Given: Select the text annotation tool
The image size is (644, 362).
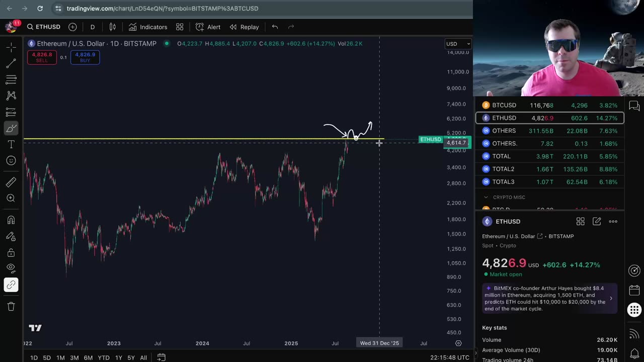Looking at the screenshot, I should point(11,144).
